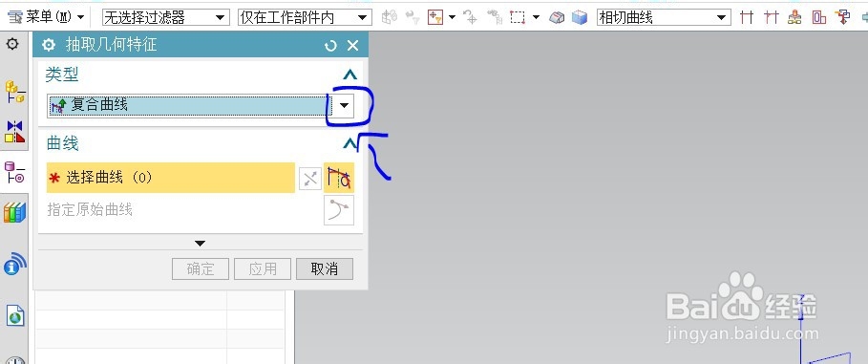This screenshot has width=868, height=364.
Task: Open the dropdown arrow beside the filter funnel icon
Action: click(452, 18)
